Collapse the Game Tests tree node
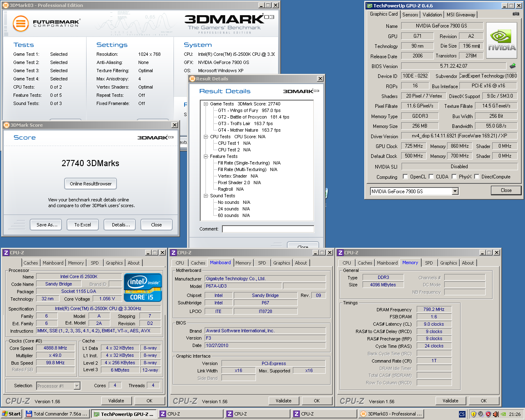The height and width of the screenshot is (420, 525). point(205,104)
